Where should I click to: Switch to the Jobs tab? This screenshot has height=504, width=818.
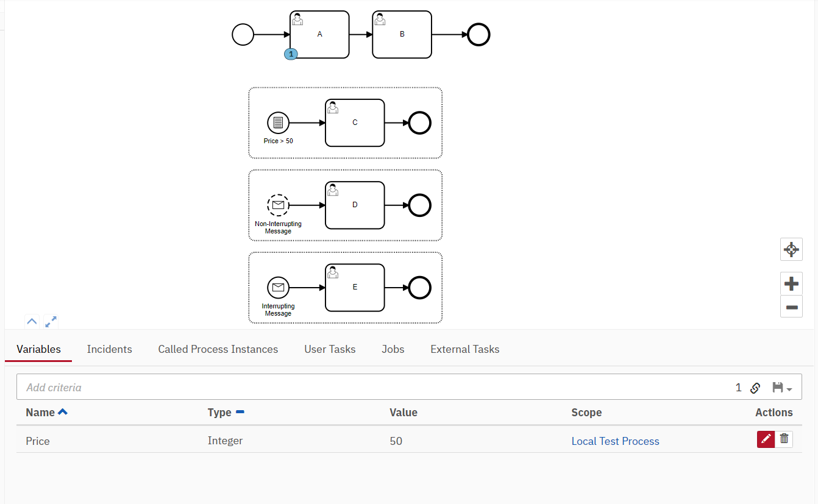(x=393, y=349)
